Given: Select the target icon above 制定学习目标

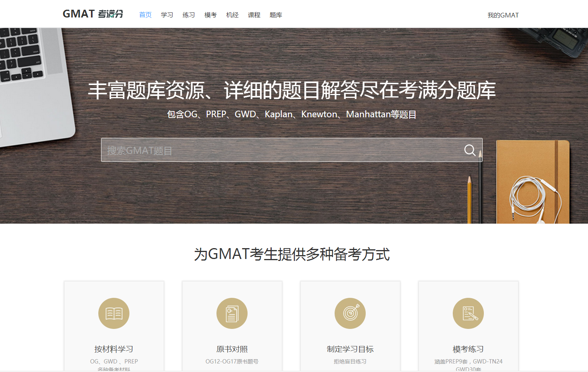Looking at the screenshot, I should (350, 313).
